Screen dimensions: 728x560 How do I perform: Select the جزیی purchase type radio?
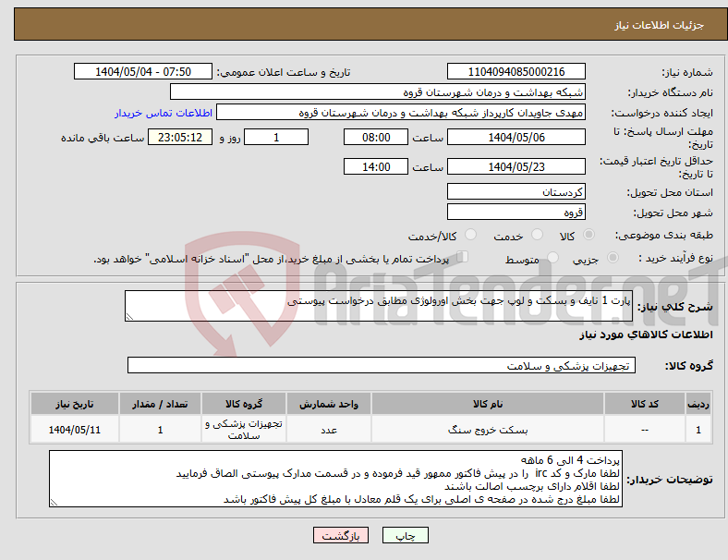(613, 258)
